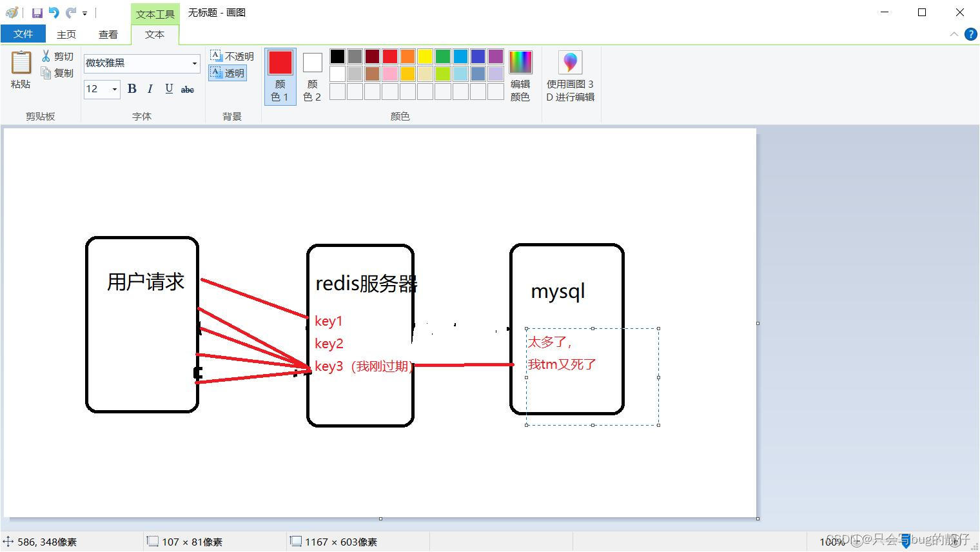
Task: Open 使用画图 3D 进行编辑
Action: (571, 76)
